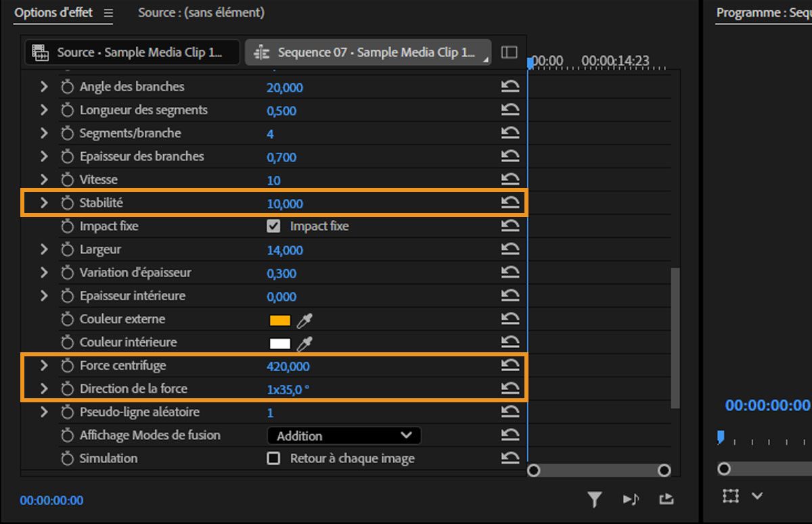Toggle animation stopwatch for Vitesse
Image resolution: width=812 pixels, height=524 pixels.
(67, 179)
